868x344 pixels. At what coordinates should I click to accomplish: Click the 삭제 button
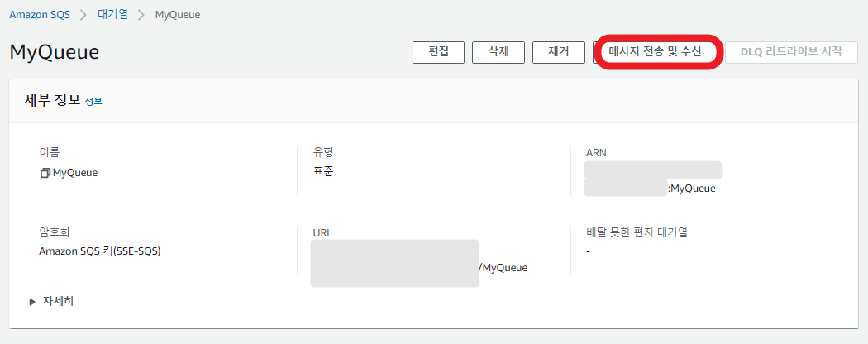(498, 52)
